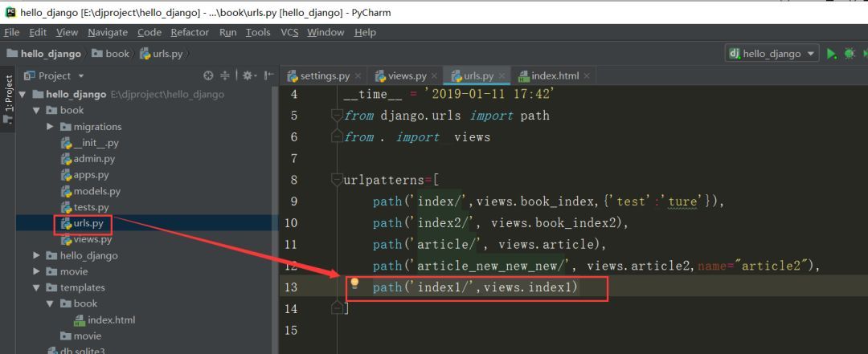Click the PyCharm title bar app icon
Image resolution: width=868 pixels, height=354 pixels.
[x=10, y=12]
